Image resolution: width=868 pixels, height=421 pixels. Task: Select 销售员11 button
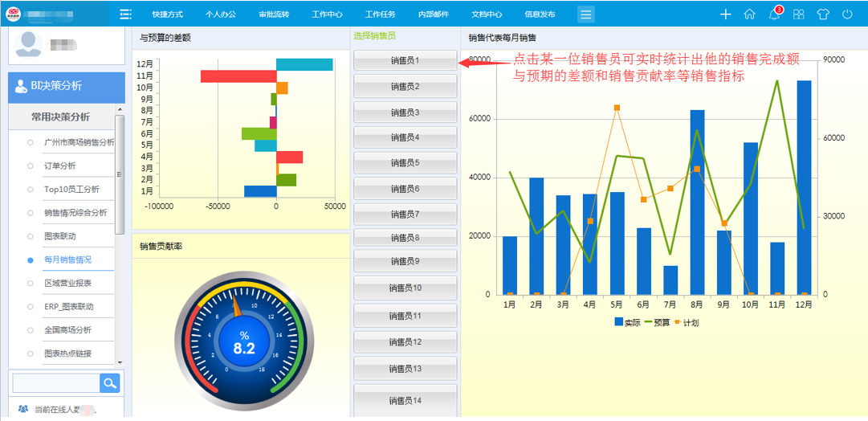tap(405, 316)
